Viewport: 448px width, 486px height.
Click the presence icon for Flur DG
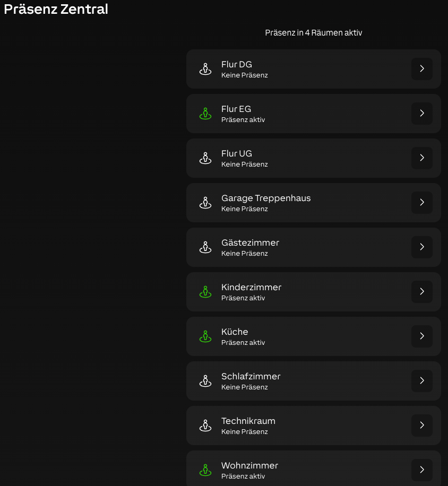pyautogui.click(x=205, y=69)
